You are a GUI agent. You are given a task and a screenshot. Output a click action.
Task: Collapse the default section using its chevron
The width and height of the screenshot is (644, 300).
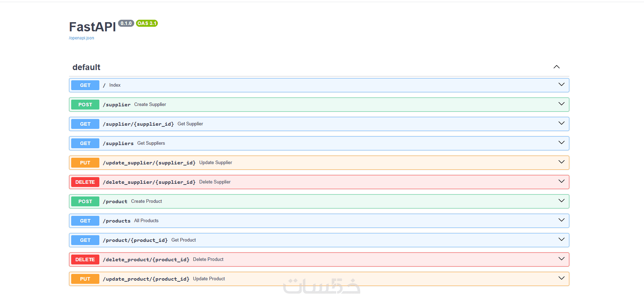[x=557, y=67]
